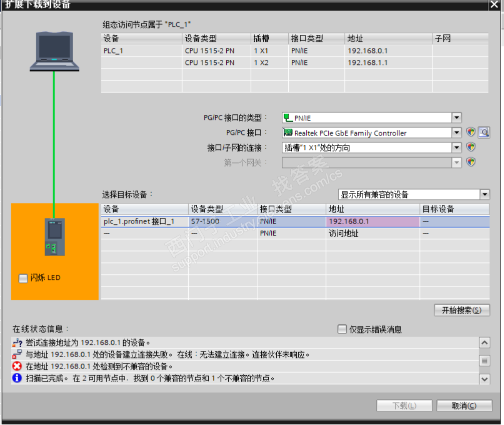Click the 子网 column header
The height and width of the screenshot is (425, 504).
(x=460, y=38)
